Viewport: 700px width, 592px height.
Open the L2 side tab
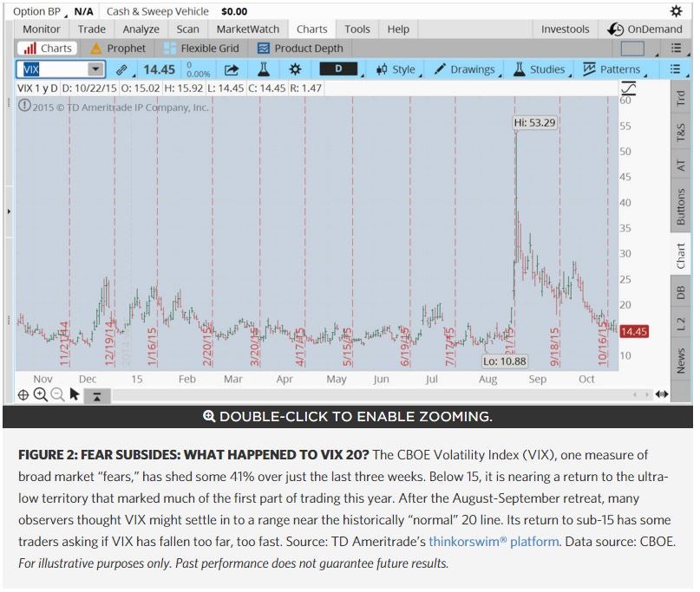click(x=680, y=324)
